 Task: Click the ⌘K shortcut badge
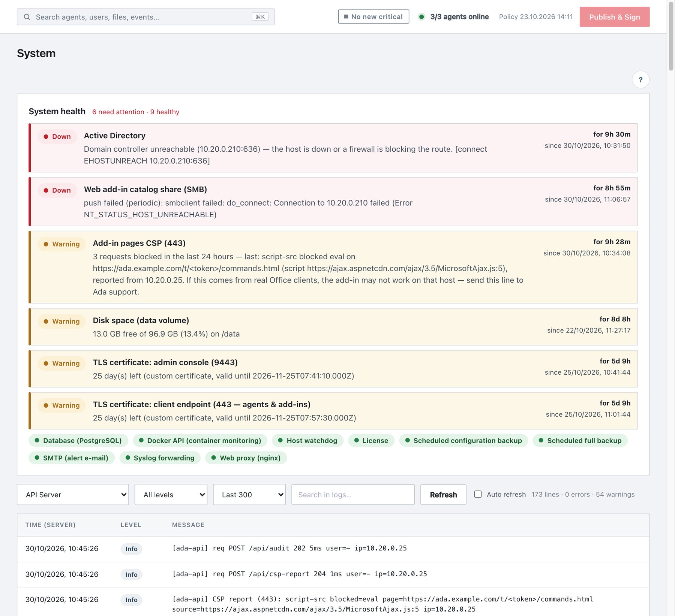click(260, 17)
